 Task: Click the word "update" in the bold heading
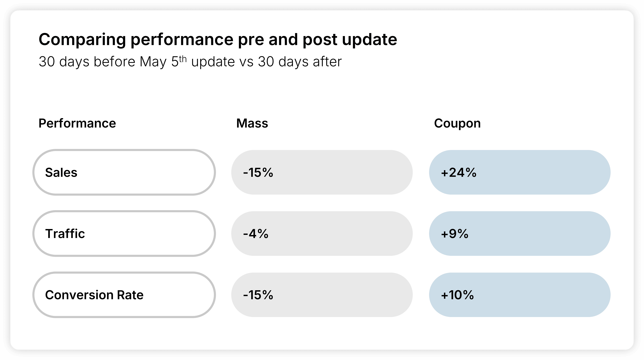pyautogui.click(x=369, y=40)
